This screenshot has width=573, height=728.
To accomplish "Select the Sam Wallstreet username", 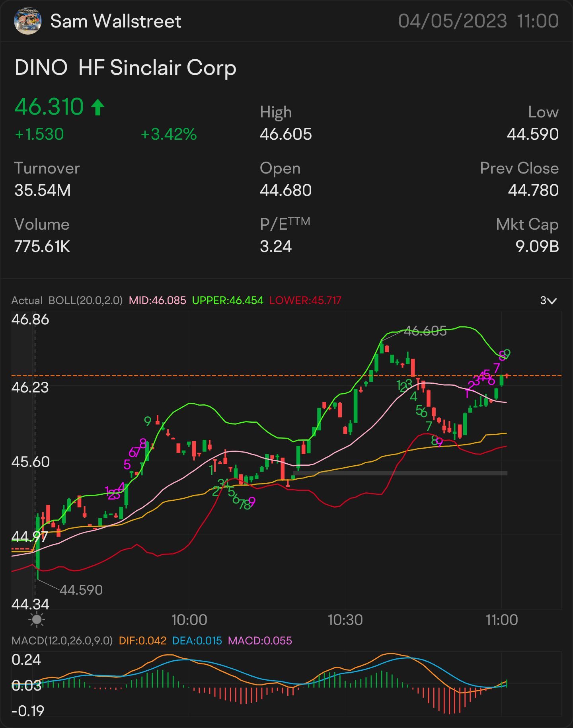I will (116, 21).
